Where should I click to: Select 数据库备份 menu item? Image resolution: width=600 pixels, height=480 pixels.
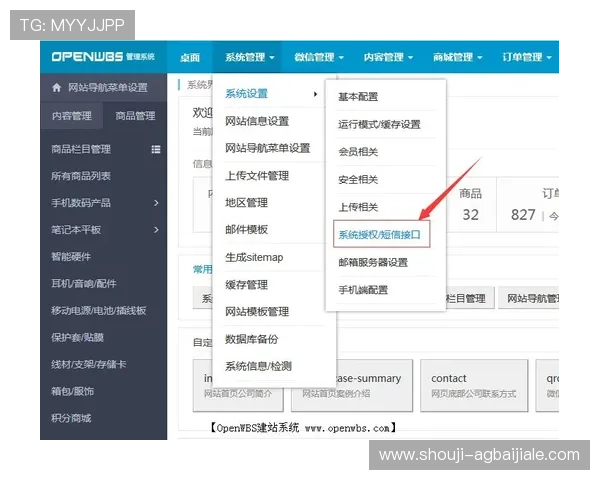(251, 339)
